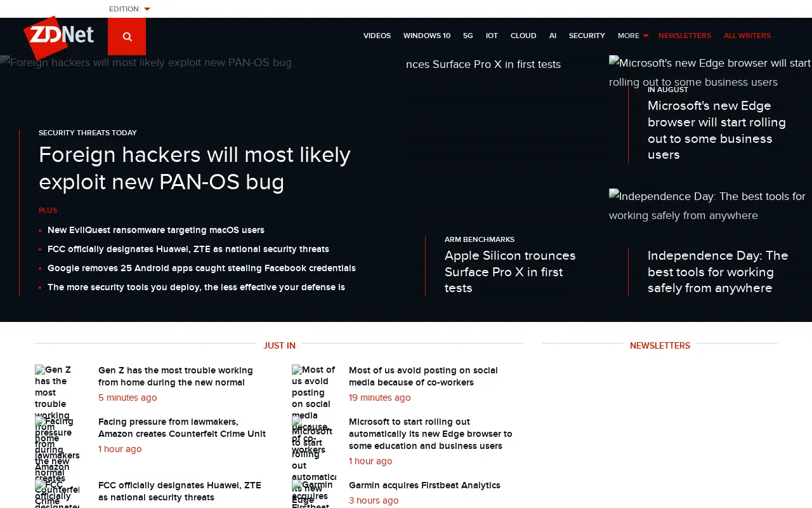This screenshot has width=812, height=508.
Task: Click the '5 minutes ago' timestamp
Action: (128, 398)
